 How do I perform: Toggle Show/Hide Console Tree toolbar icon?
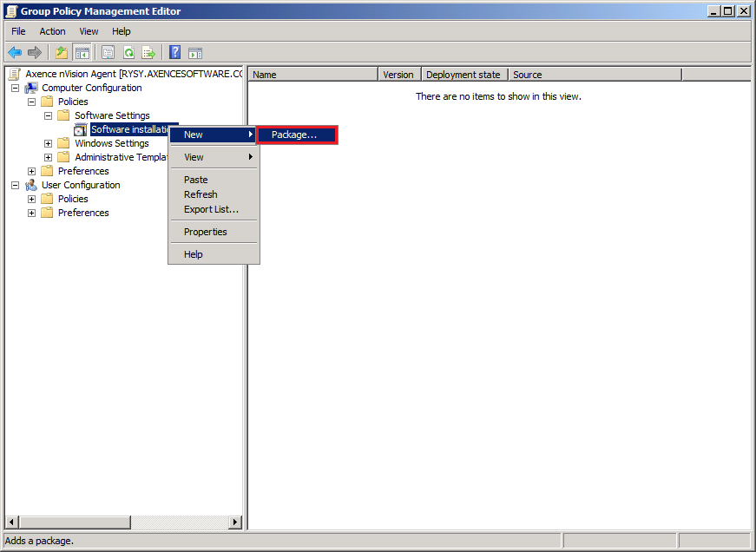(x=82, y=53)
